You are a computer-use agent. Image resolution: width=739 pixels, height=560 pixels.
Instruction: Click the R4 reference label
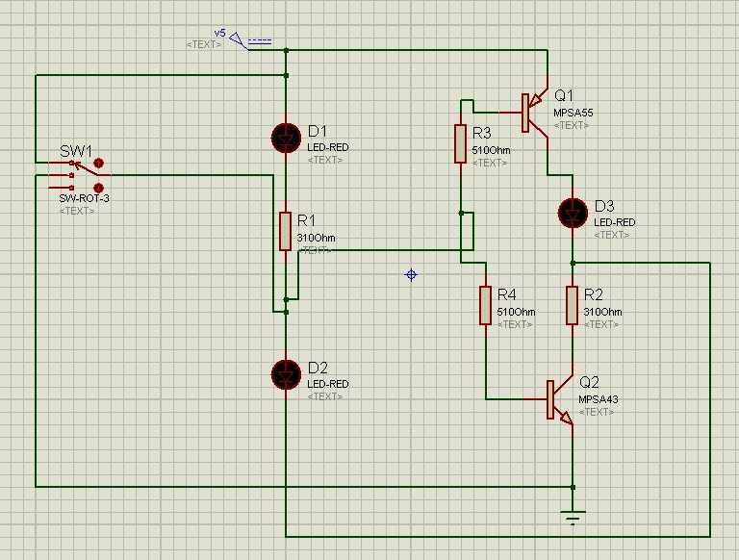click(x=507, y=294)
